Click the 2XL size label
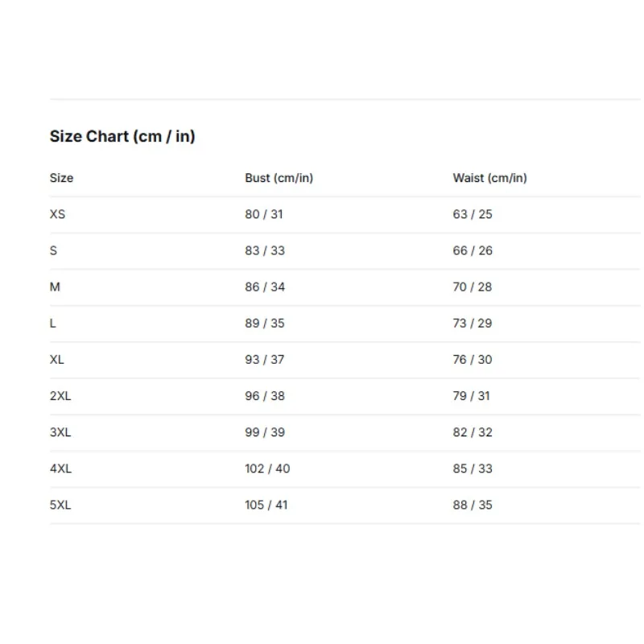 (60, 396)
